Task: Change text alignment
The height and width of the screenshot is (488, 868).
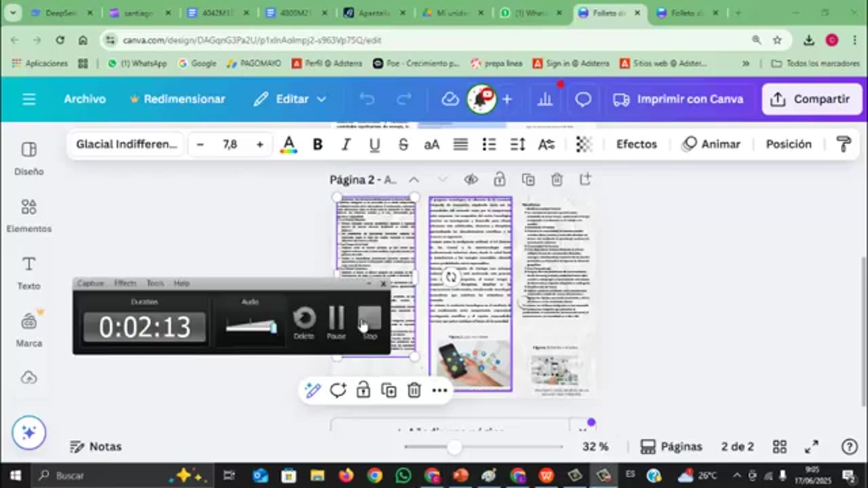Action: point(460,144)
